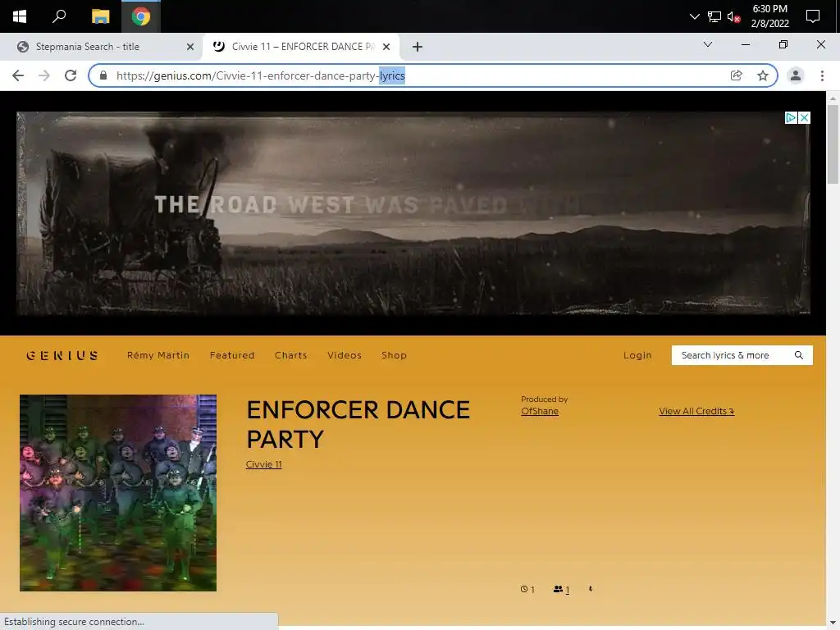Open the Rémy Martin nav link
The height and width of the screenshot is (630, 840).
(158, 355)
